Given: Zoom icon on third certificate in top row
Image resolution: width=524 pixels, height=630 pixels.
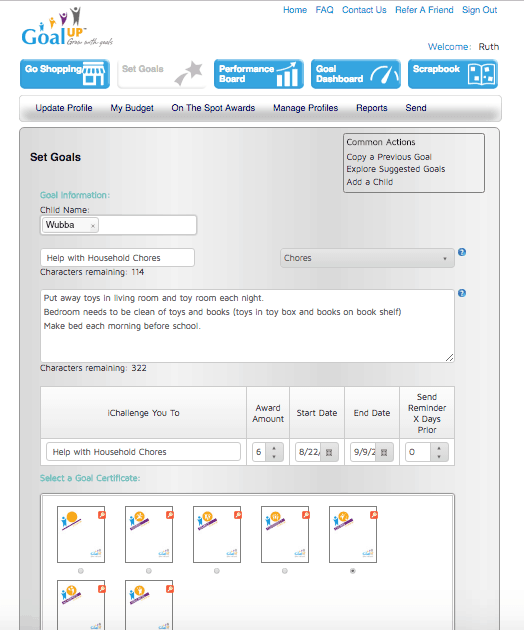Looking at the screenshot, I should click(x=237, y=515).
